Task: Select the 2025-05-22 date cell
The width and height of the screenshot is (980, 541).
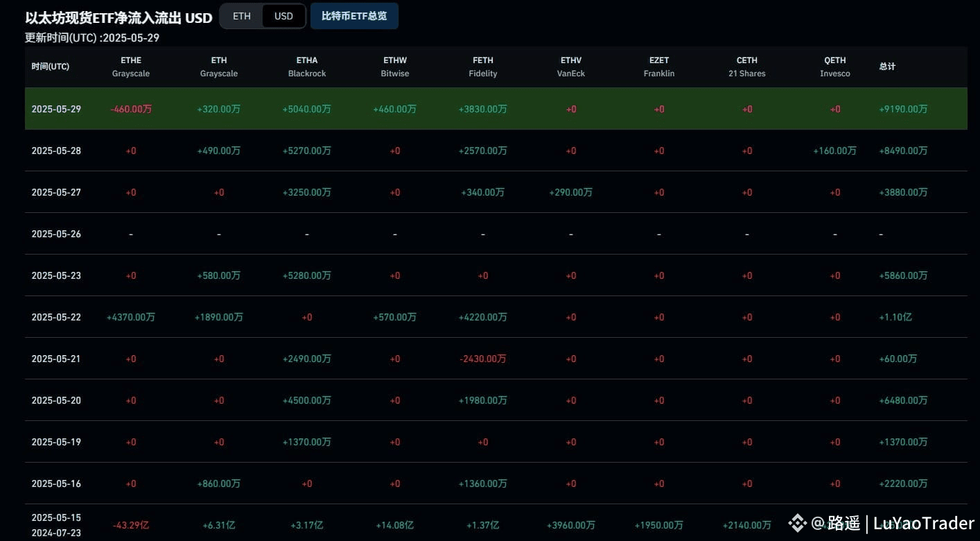Action: coord(56,317)
